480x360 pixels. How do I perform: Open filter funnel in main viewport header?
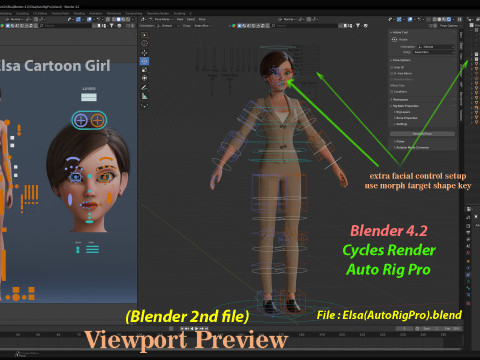point(358,25)
